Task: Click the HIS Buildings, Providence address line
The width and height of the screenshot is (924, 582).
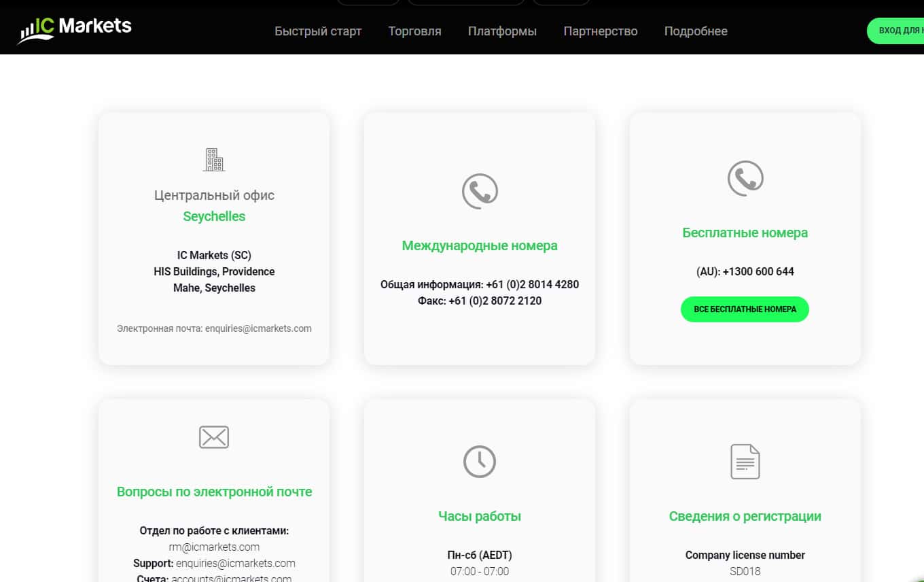Action: [214, 271]
